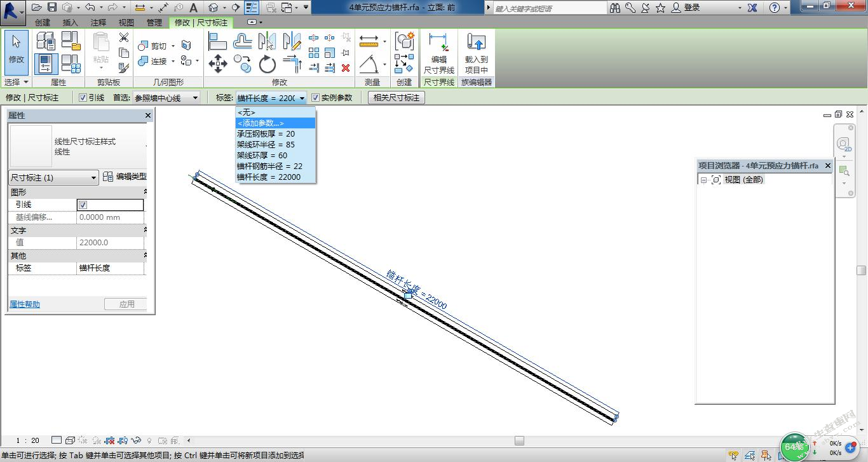868x462 pixels.
Task: Collapse the 文字 properties section
Action: pyautogui.click(x=145, y=230)
